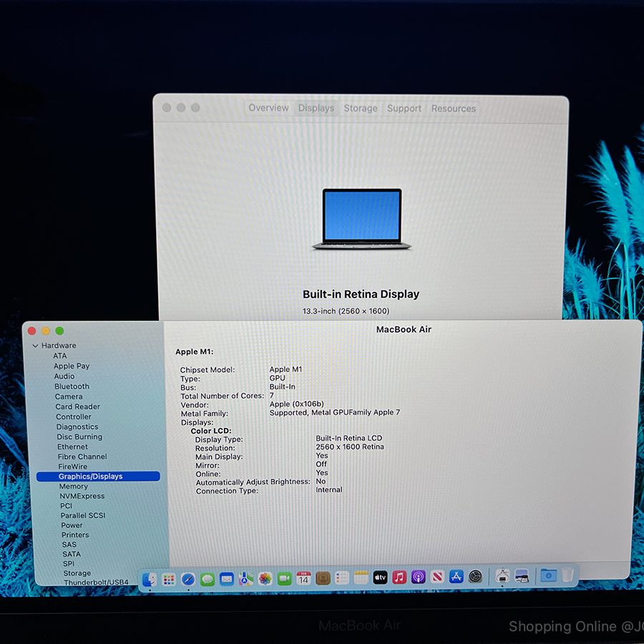
Task: Click the 'Color LCD:' heading
Action: click(211, 431)
